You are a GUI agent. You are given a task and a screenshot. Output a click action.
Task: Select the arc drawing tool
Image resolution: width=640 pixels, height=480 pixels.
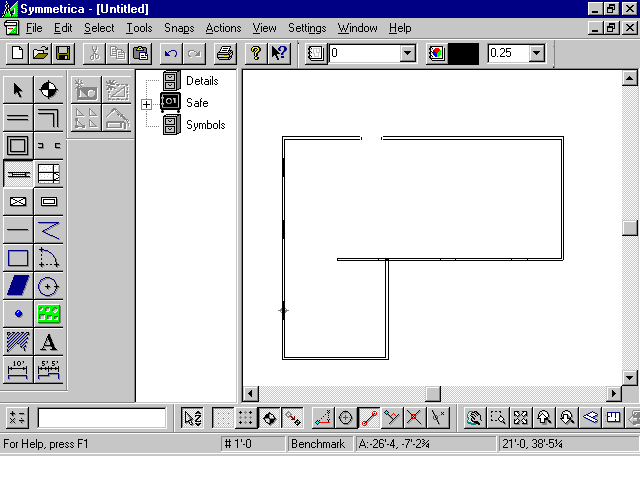tap(48, 258)
